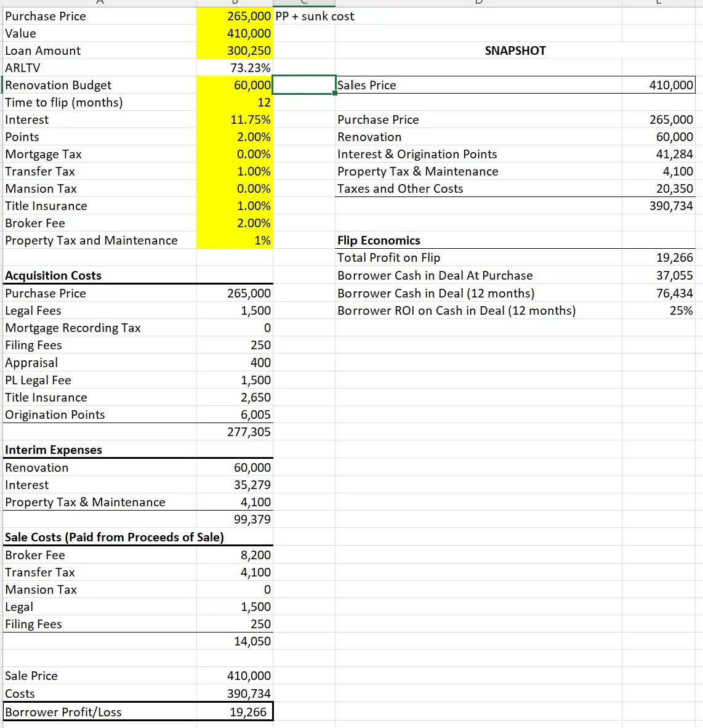This screenshot has width=703, height=728.
Task: Click the Mortgage Recording Tax value 0
Action: [235, 328]
